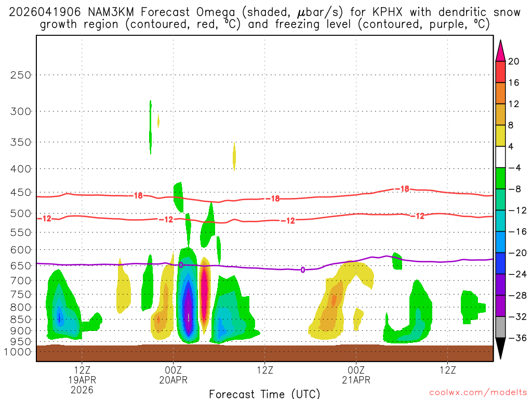Click the purple -24 to -28 color bar segment
Viewport: 532px width, 399px height.
pyautogui.click(x=500, y=285)
